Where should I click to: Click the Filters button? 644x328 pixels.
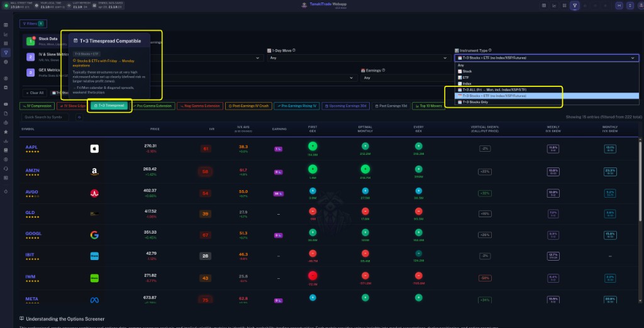click(33, 24)
